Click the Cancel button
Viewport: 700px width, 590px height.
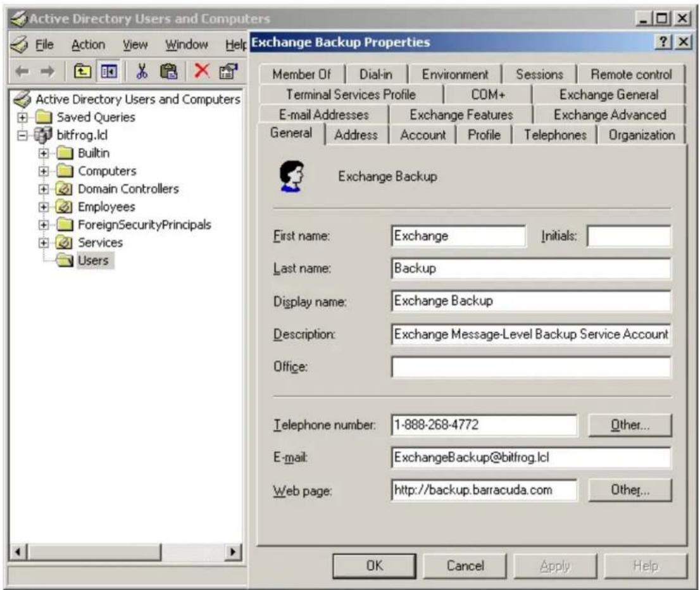[x=465, y=566]
